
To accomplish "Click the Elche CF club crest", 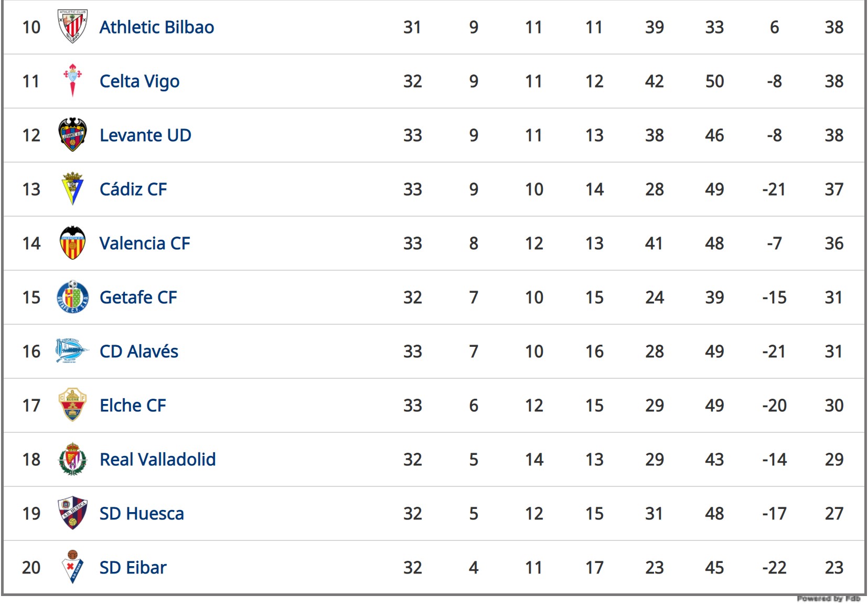I will [72, 405].
